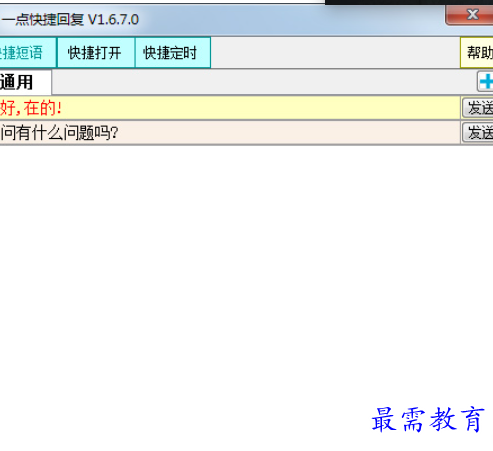
Task: Send the 好,在的! phrase with 发送
Action: click(x=478, y=108)
